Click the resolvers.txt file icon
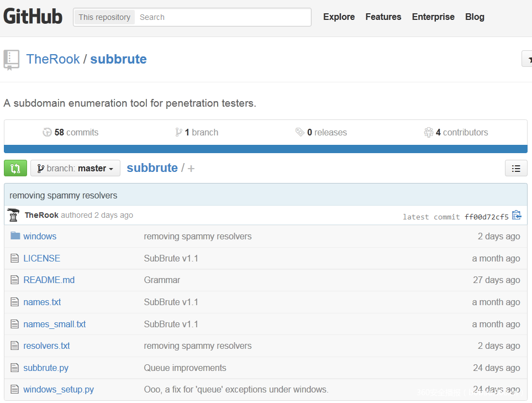 pyautogui.click(x=14, y=346)
